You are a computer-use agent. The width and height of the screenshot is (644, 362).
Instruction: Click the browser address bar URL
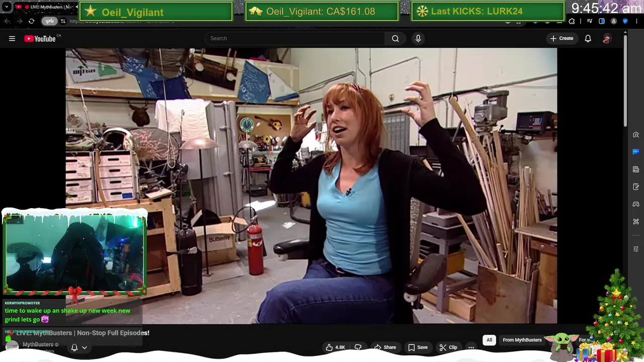(x=121, y=21)
